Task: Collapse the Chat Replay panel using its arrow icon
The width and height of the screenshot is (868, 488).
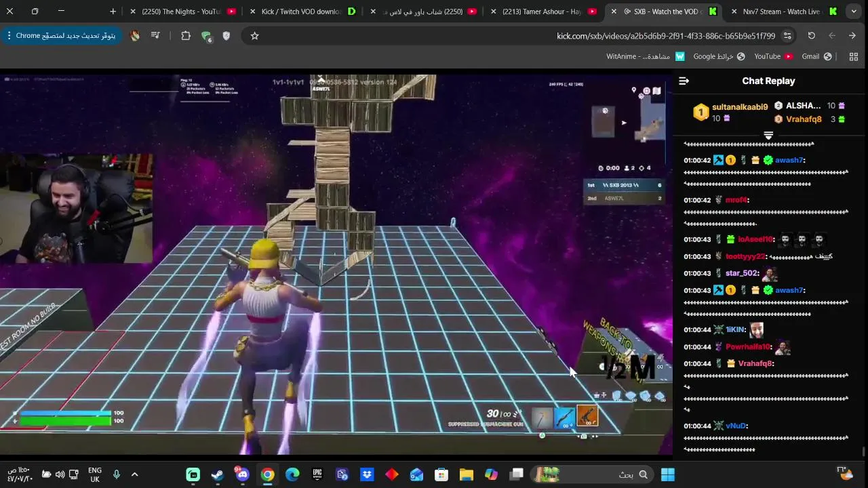Action: (684, 81)
